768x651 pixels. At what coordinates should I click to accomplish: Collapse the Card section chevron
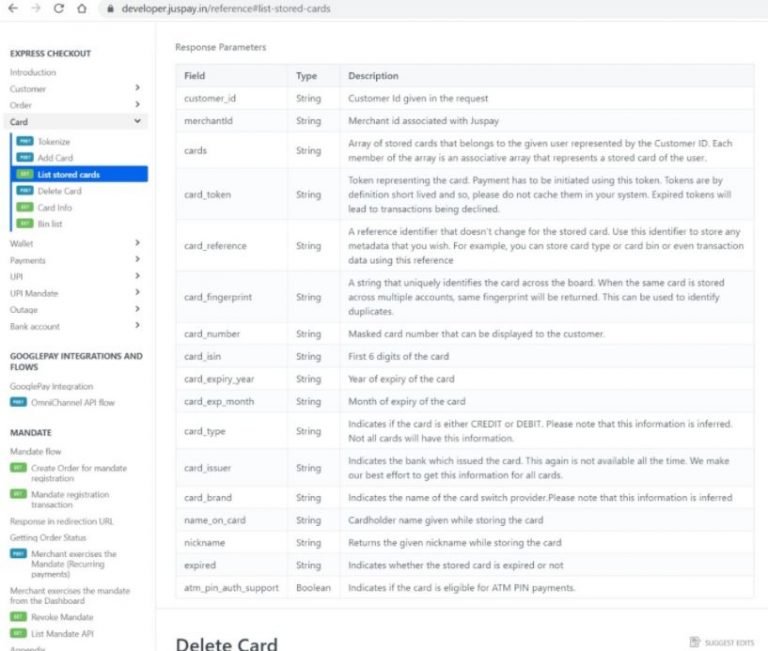pyautogui.click(x=137, y=122)
